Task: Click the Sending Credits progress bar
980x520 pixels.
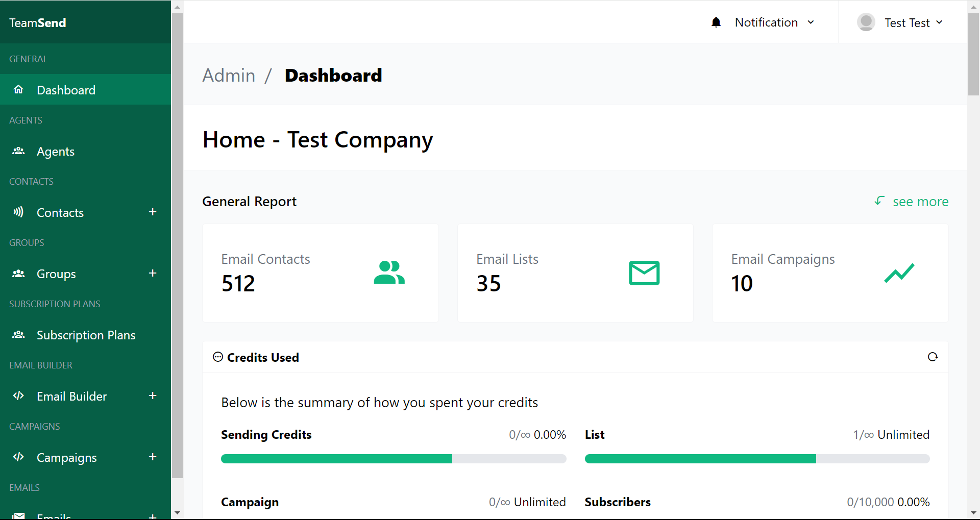Action: point(394,459)
